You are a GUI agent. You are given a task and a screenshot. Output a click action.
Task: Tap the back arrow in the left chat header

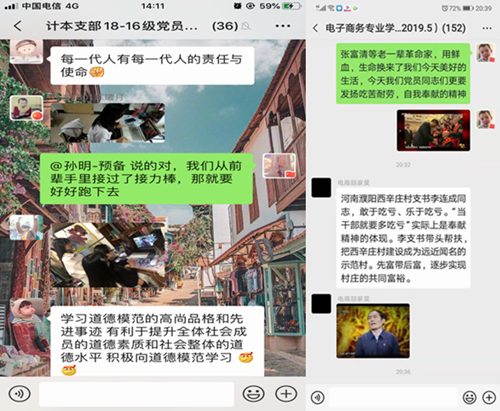click(x=18, y=26)
